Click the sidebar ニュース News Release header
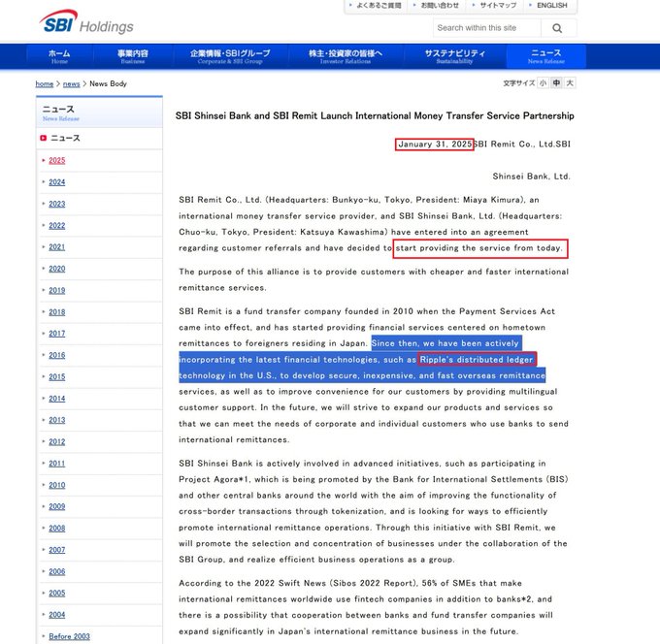 (x=99, y=113)
